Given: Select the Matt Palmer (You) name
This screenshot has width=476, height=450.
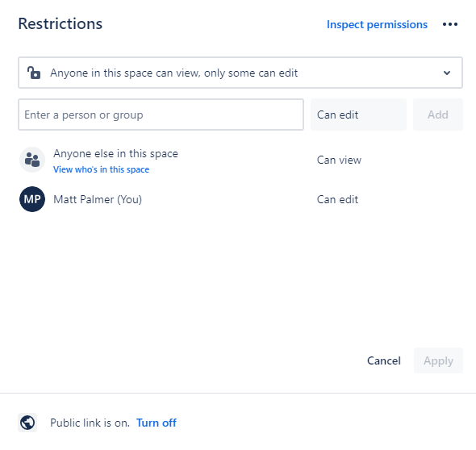Looking at the screenshot, I should click(x=98, y=199).
